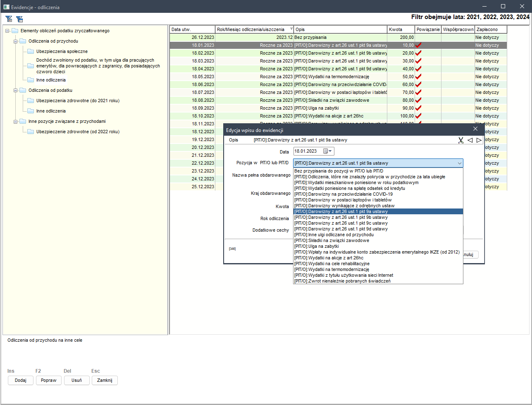Sort by the Kwota column header

coord(401,29)
